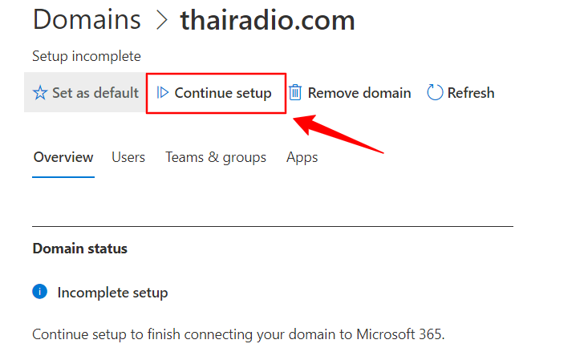
Task: Click the Incomplete setup status label
Action: 112,293
